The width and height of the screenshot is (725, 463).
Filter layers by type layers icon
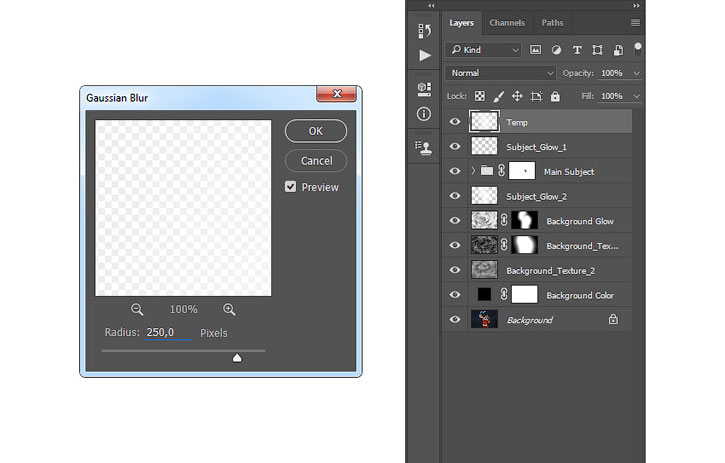(x=577, y=50)
